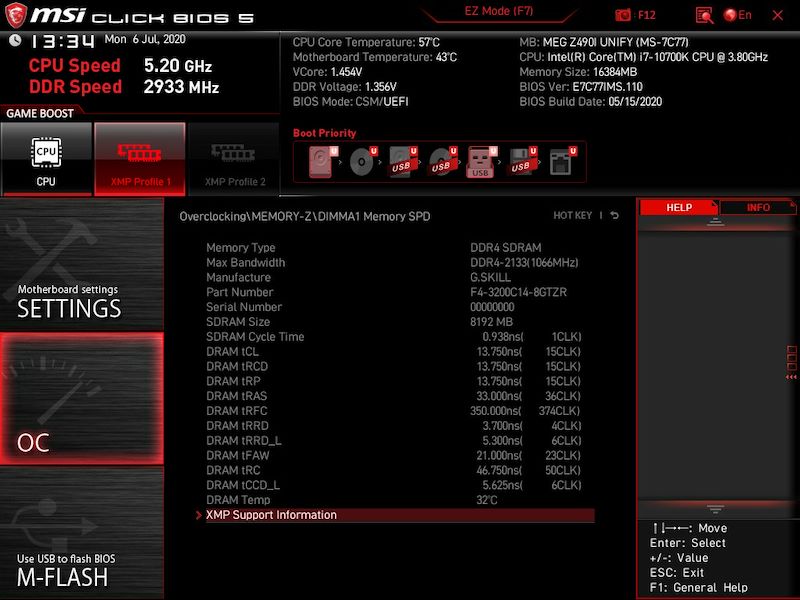
Task: Open the Motherboard SETTINGS section
Action: point(82,264)
